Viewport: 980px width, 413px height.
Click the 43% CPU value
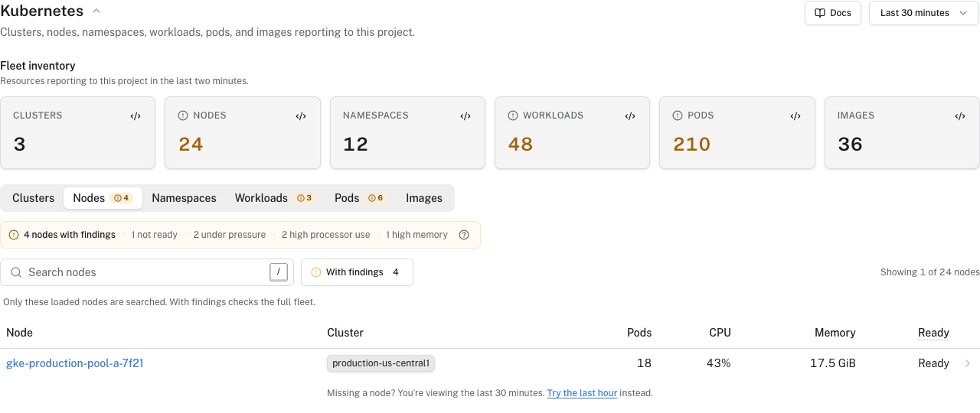[719, 363]
